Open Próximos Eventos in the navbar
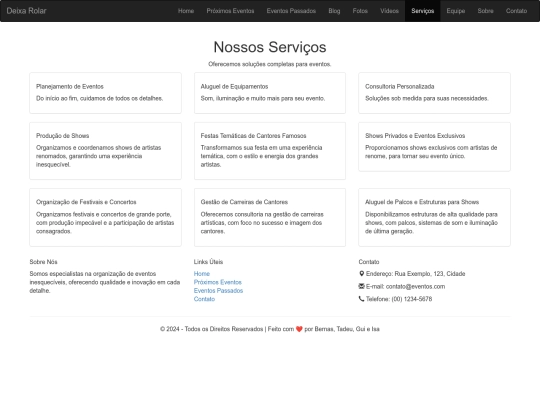 (230, 11)
